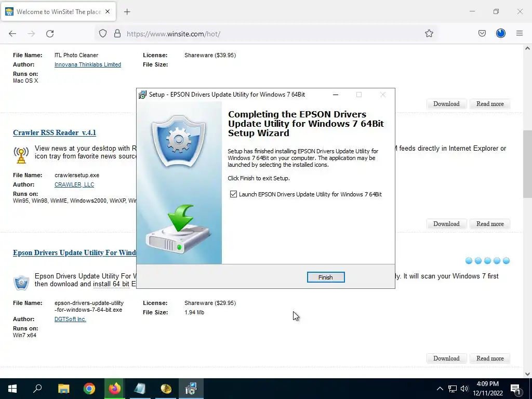
Task: Open tracking protection shield icon
Action: click(103, 34)
